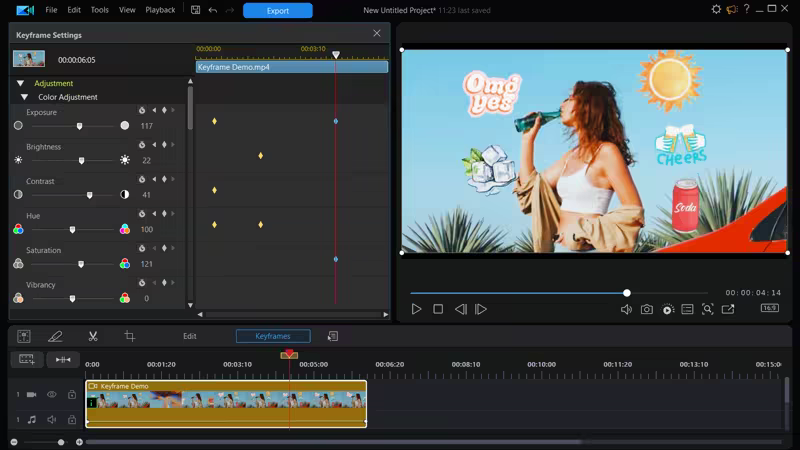Click the crop tool icon

[129, 337]
